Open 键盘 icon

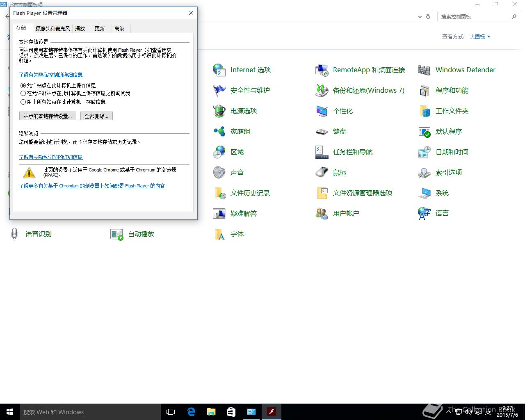pyautogui.click(x=322, y=131)
